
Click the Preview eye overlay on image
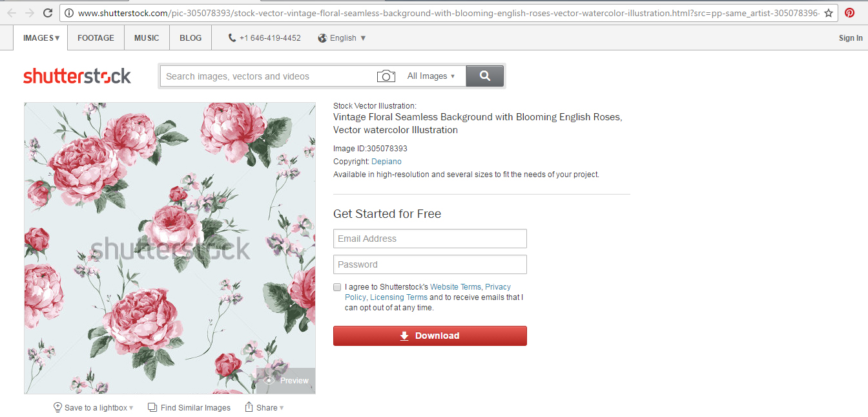(x=286, y=380)
